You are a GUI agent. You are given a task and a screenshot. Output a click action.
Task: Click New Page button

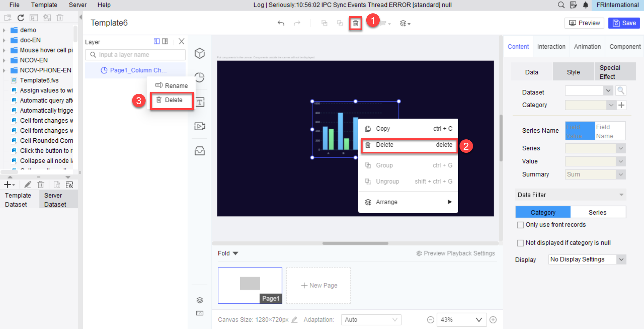point(319,285)
